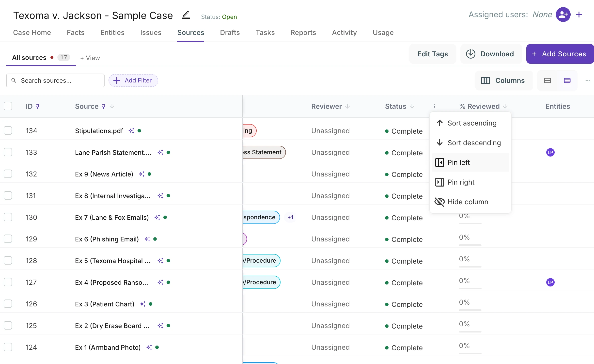This screenshot has height=364, width=594.
Task: Open Ex 7 (Lane & Fox Emails)
Action: (112, 217)
